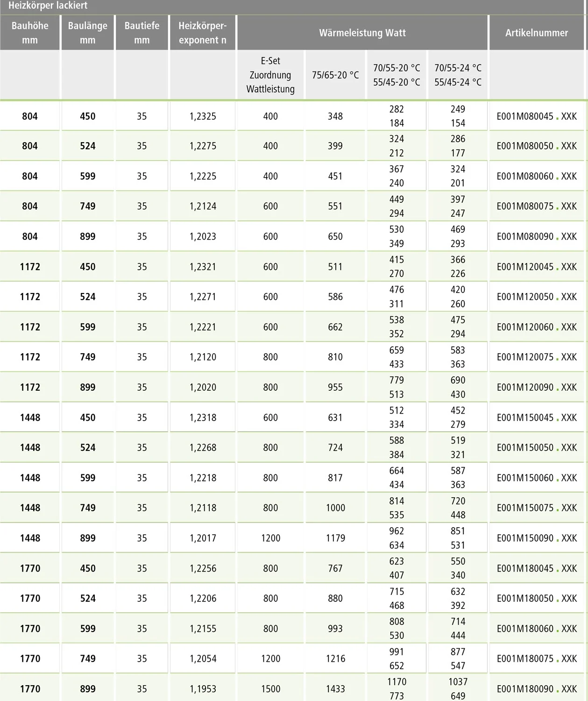Click the exponent value 1,2325

click(203, 116)
